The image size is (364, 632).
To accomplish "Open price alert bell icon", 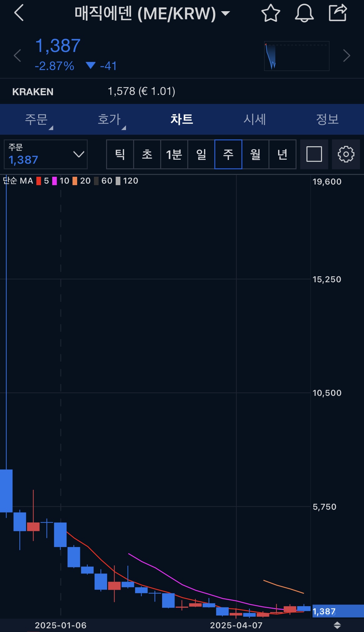I will [x=304, y=13].
